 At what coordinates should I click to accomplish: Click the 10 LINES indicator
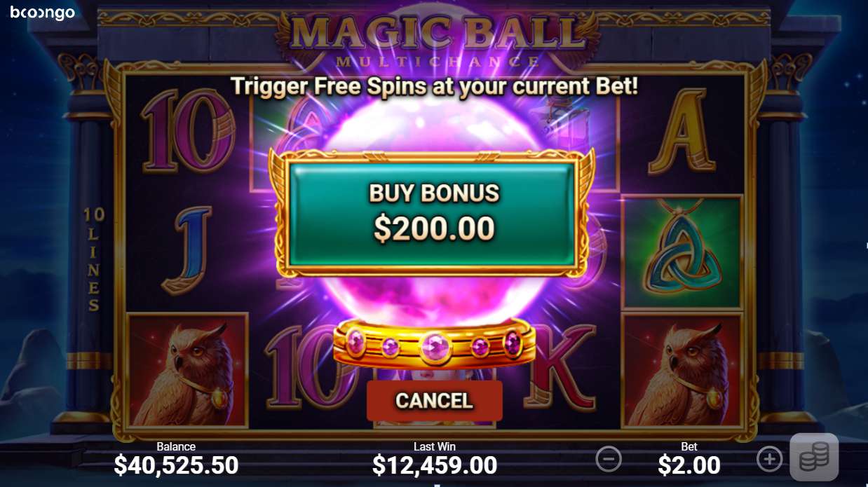[93, 259]
